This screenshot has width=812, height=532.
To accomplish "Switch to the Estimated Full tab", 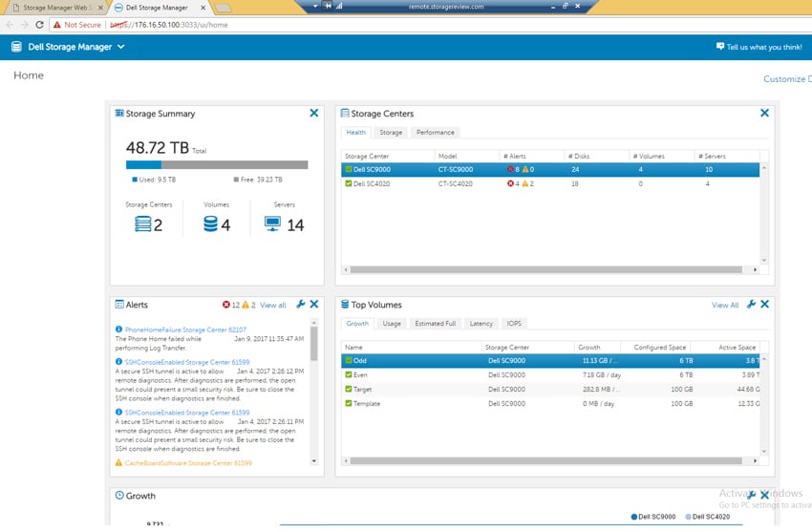I will click(x=436, y=324).
